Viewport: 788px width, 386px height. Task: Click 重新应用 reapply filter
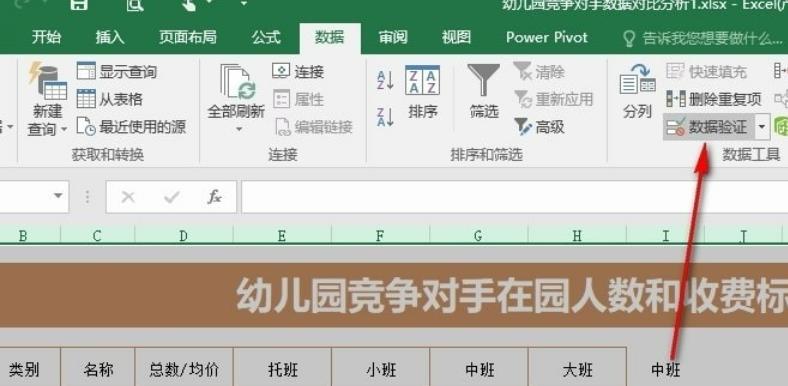pyautogui.click(x=553, y=99)
